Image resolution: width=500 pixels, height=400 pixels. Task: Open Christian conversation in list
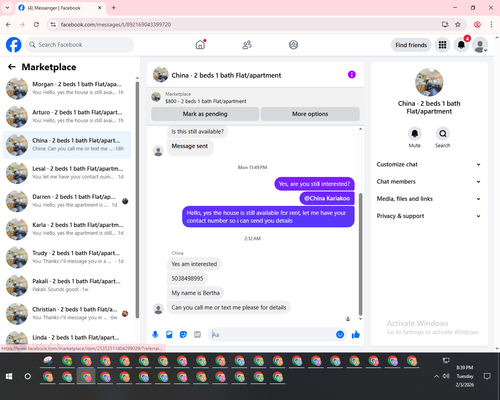67,314
